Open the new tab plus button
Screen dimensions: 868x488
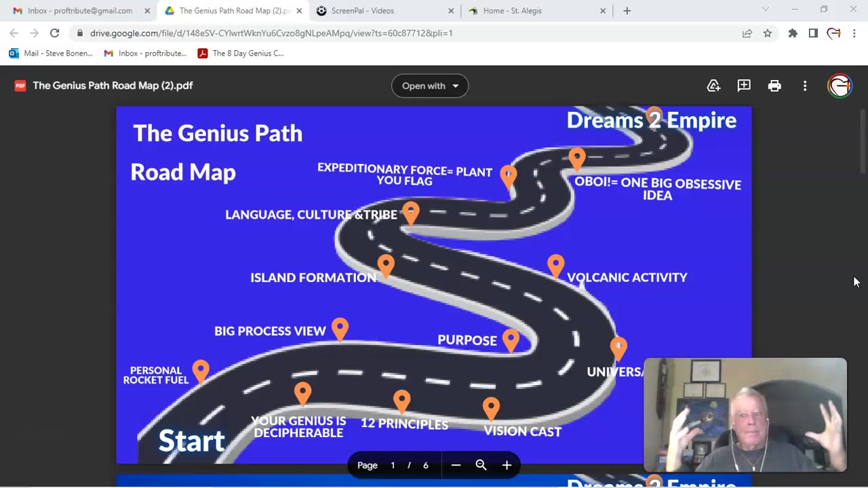coord(627,11)
